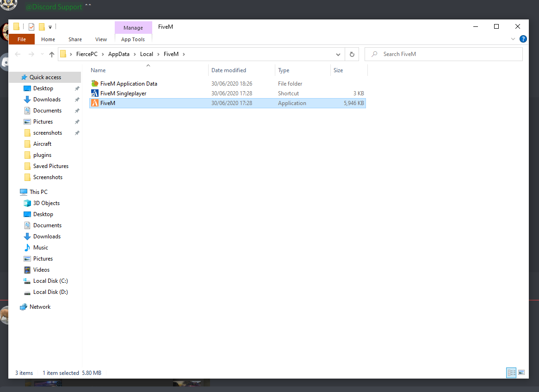Viewport: 539px width, 392px height.
Task: Expand the chevron after AppData breadcrumb
Action: (135, 54)
